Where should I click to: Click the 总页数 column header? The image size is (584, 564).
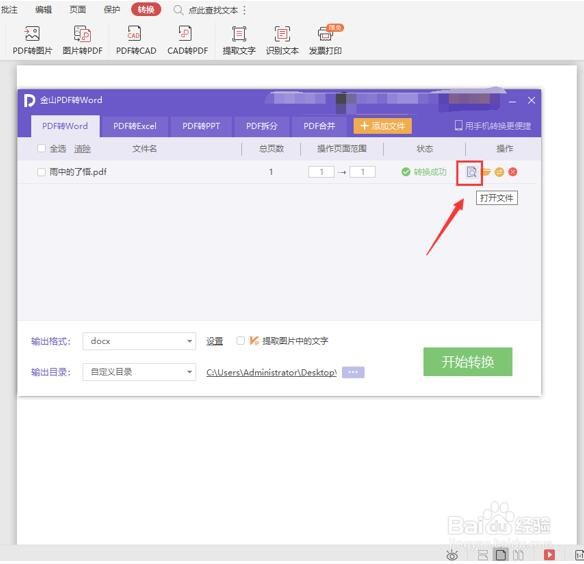pyautogui.click(x=272, y=149)
